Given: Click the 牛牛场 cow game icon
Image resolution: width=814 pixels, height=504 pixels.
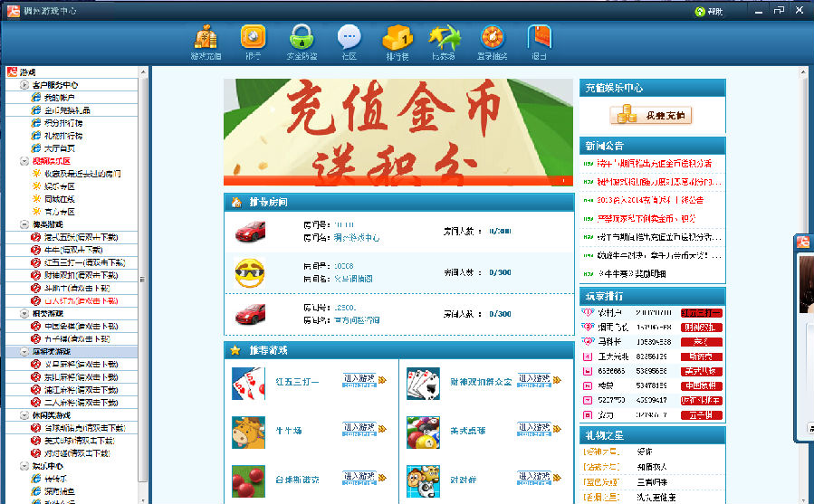Looking at the screenshot, I should (248, 432).
